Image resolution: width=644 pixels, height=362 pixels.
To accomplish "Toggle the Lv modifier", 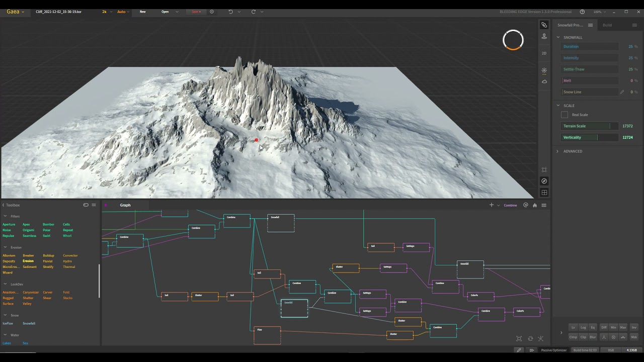I will coord(573,327).
